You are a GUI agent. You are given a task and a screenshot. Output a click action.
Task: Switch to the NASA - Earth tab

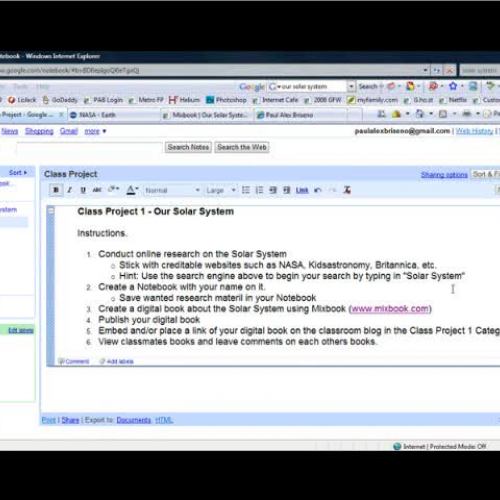(x=114, y=115)
